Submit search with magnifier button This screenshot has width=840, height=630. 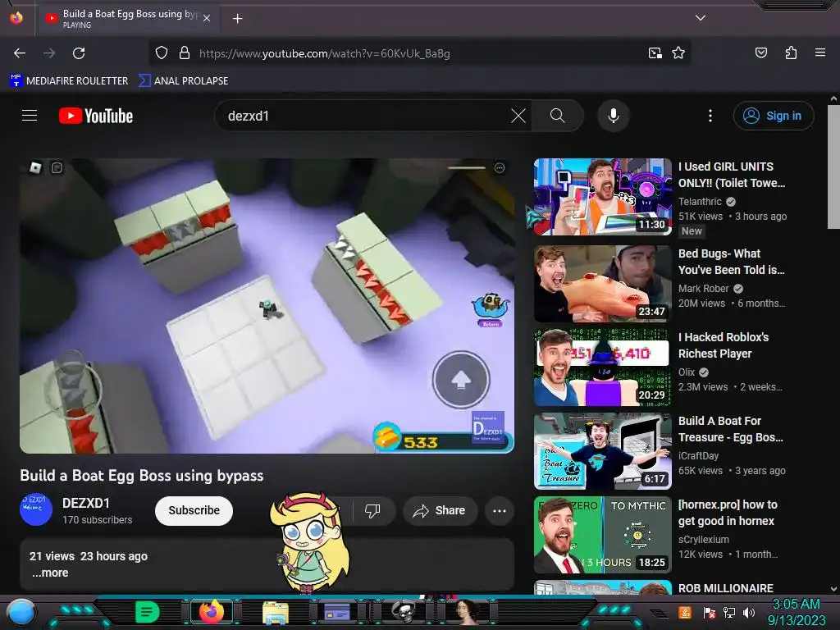557,116
